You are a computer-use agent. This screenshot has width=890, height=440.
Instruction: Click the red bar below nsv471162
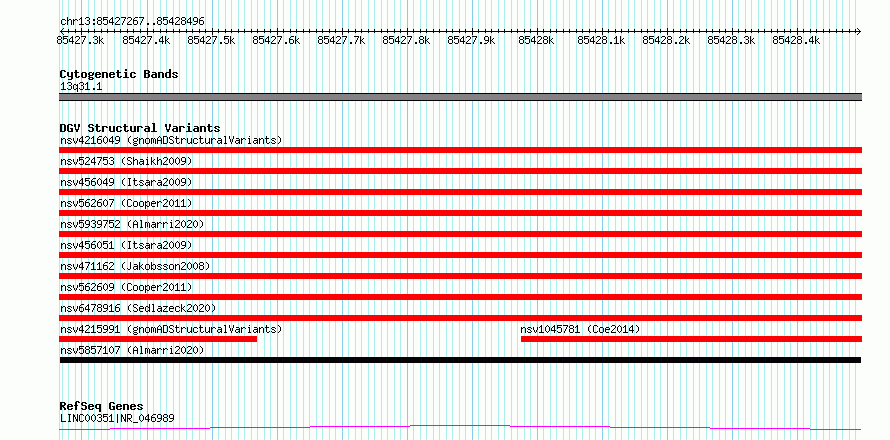[460, 276]
